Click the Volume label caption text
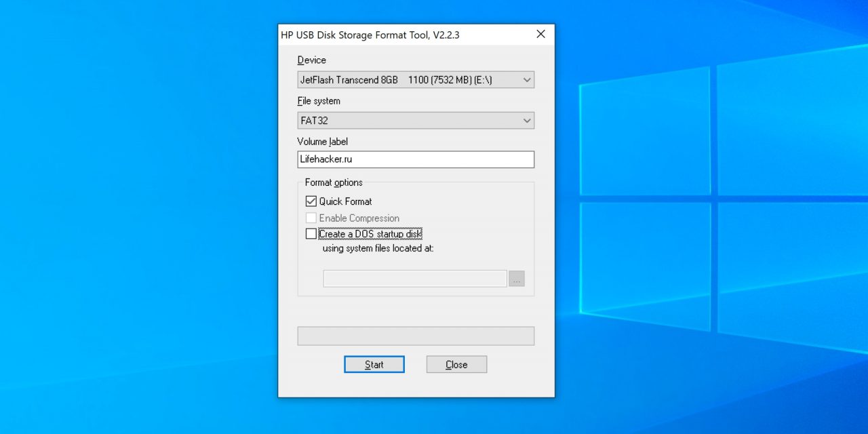 pyautogui.click(x=322, y=142)
